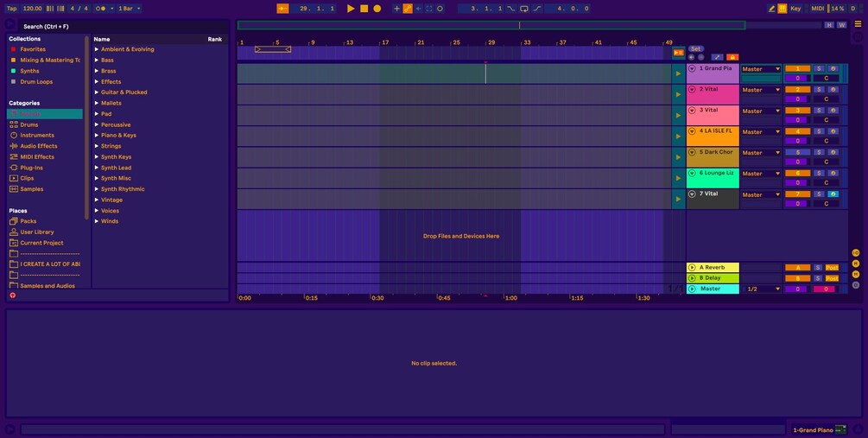Screen dimensions: 868x438
Task: Unfold the 1 Grand Pia track
Action: tap(692, 68)
